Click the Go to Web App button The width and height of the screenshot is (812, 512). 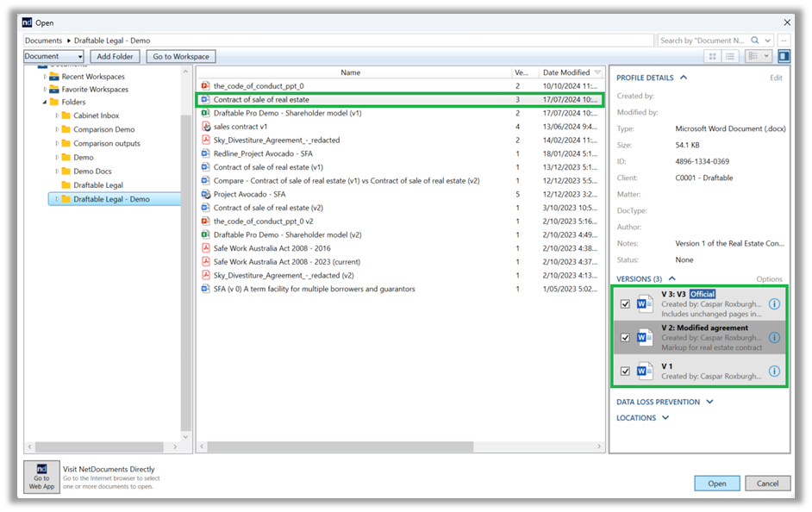42,477
